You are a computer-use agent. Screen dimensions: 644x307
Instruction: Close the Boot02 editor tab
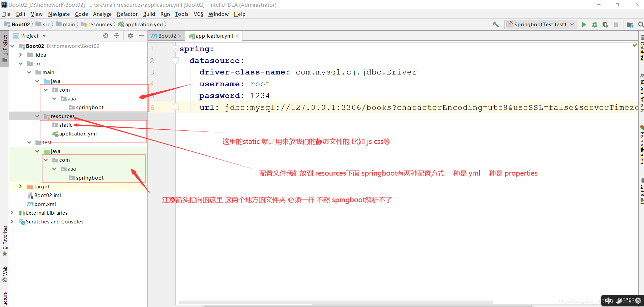pyautogui.click(x=180, y=36)
